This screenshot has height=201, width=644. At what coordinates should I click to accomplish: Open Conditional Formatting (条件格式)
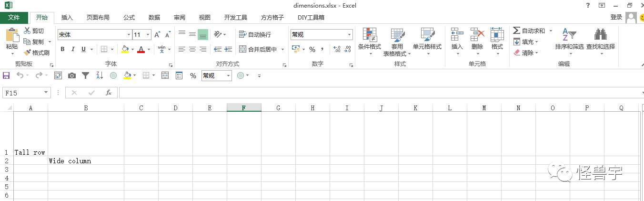370,41
